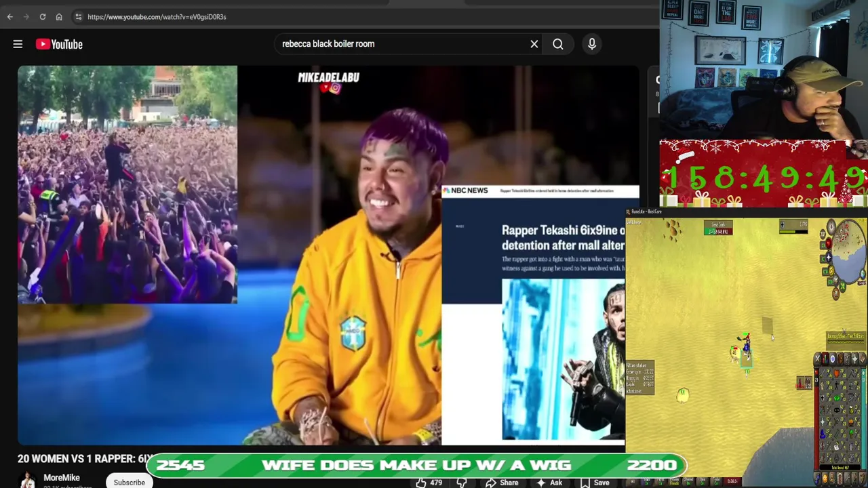Open the YouTube guide hamburger menu

point(18,44)
